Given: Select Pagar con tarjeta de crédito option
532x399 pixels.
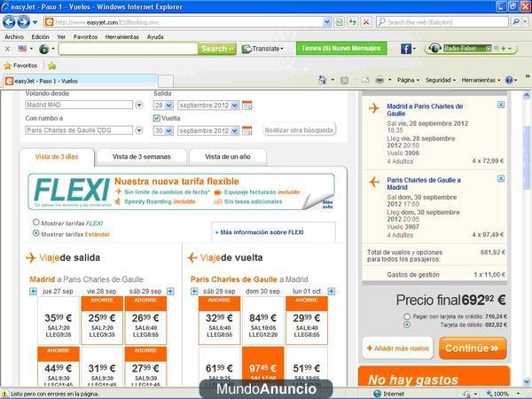Looking at the screenshot, I should 407,317.
